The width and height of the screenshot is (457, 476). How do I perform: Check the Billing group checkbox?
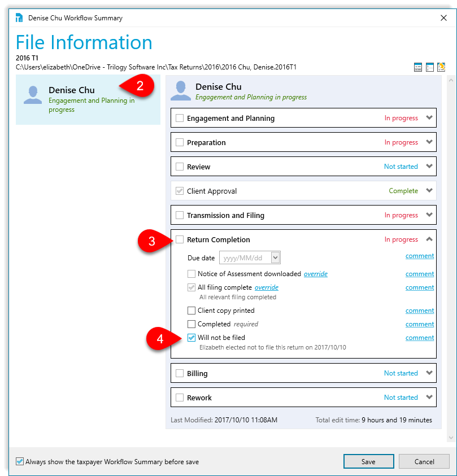(x=180, y=373)
